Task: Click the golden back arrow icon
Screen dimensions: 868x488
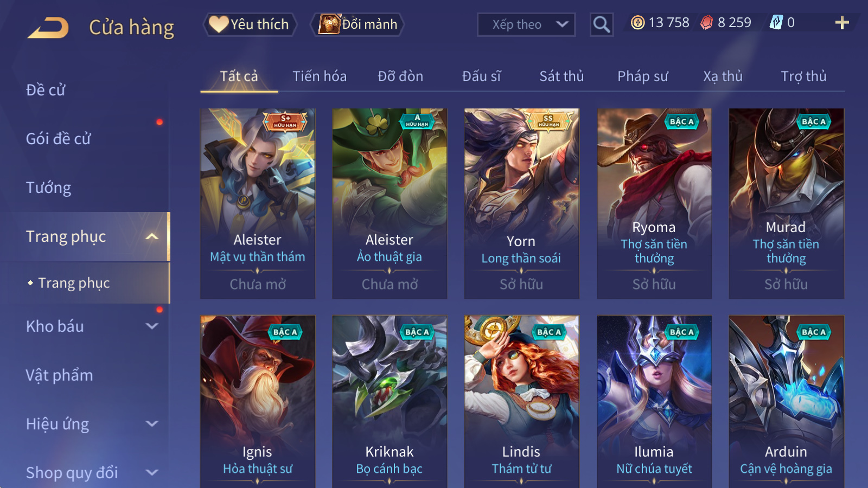Action: point(48,28)
